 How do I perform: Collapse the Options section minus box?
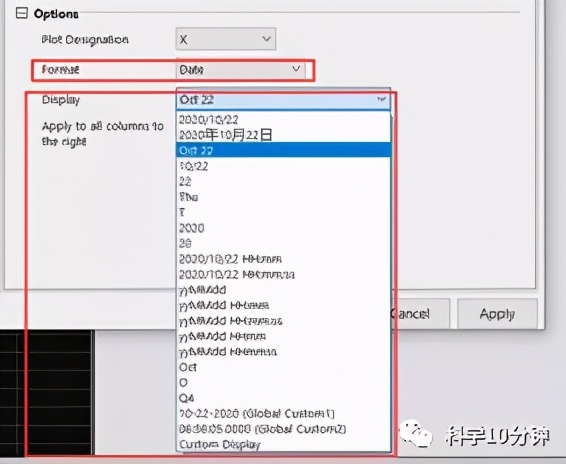pyautogui.click(x=22, y=13)
